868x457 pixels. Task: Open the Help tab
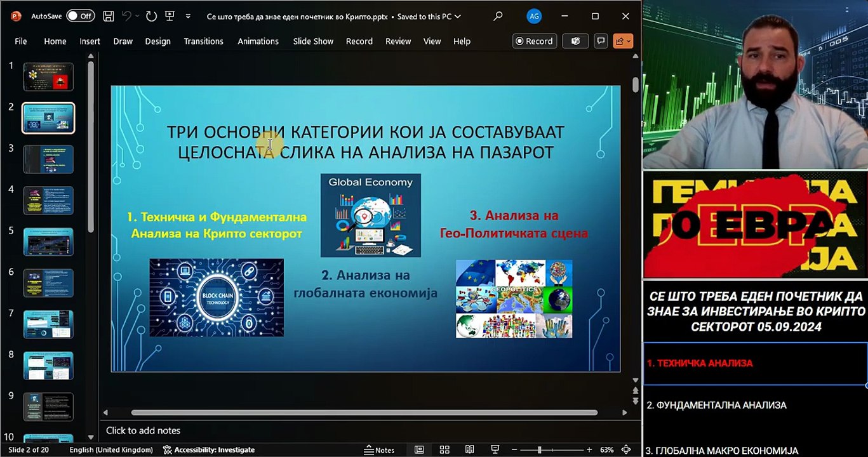click(462, 41)
